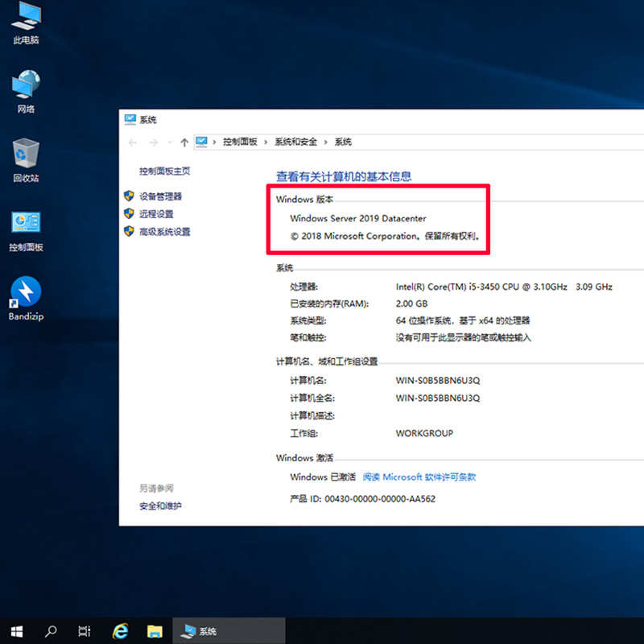Click the 系统和安全 breadcrumb
Screen dimensions: 644x644
coord(295,142)
